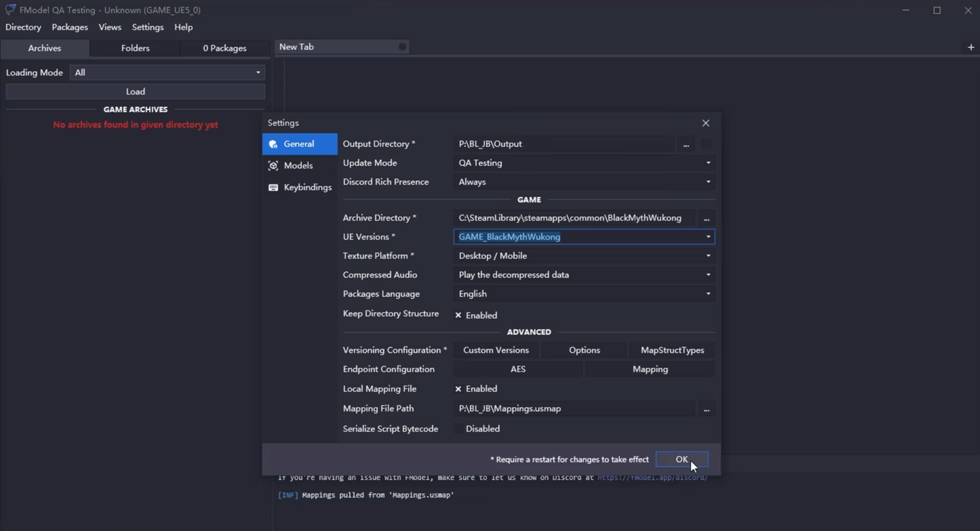The height and width of the screenshot is (531, 980).
Task: Close the Settings dialog with X
Action: [x=706, y=123]
